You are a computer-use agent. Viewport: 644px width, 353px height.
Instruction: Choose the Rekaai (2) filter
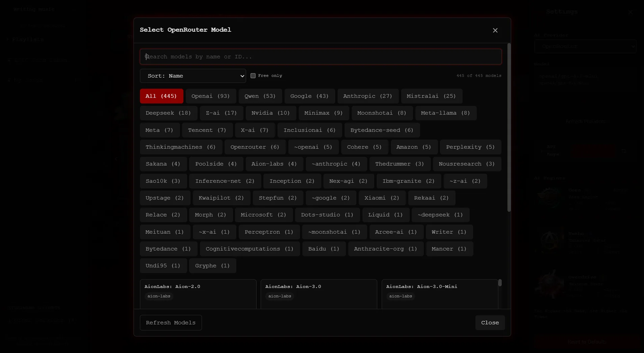point(432,198)
